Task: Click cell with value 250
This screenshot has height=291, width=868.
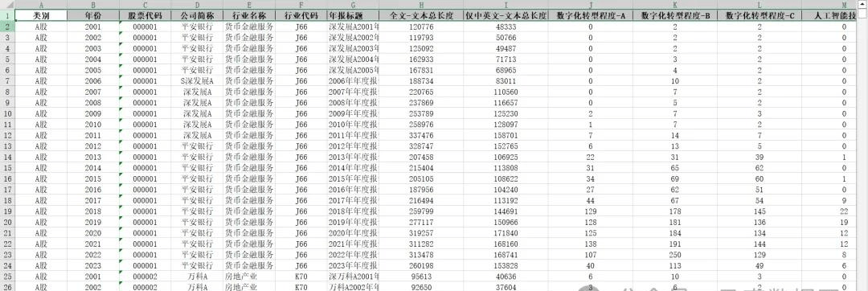Action: click(x=675, y=255)
